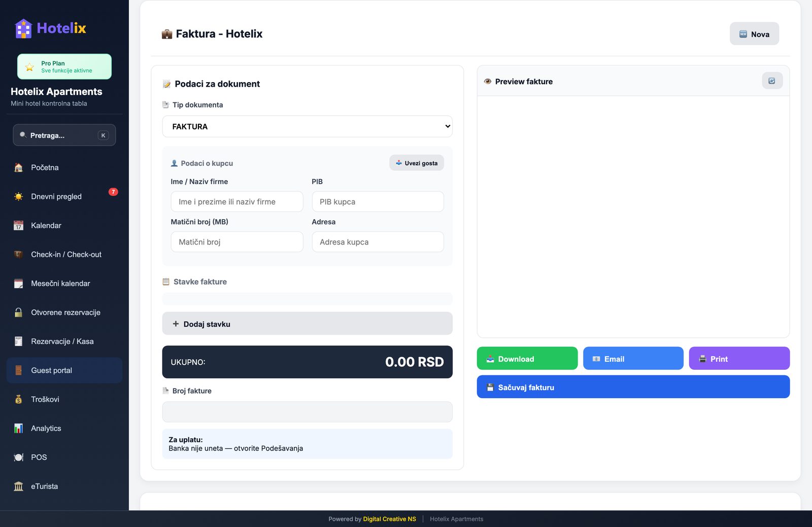Viewport: 812px width, 527px height.
Task: Open the Digital Creative NS link
Action: tap(389, 519)
